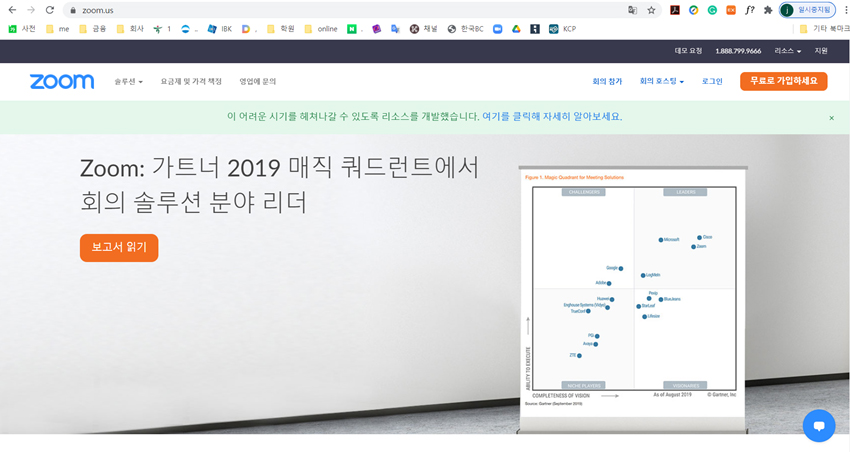Reload the page with the refresh icon

50,10
